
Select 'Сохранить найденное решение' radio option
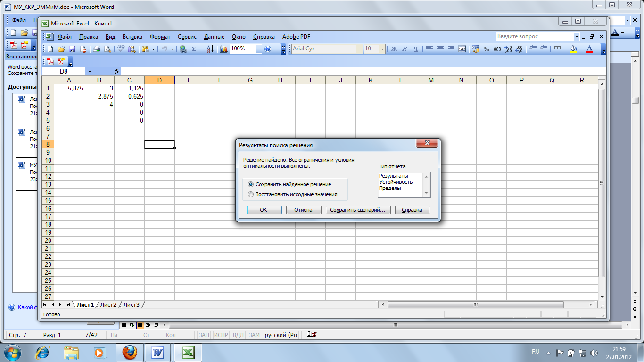(x=250, y=184)
